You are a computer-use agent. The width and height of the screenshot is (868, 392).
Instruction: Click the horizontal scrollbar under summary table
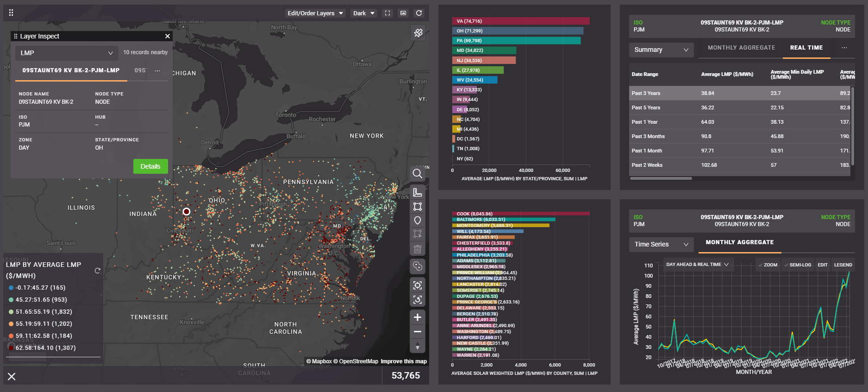[x=661, y=178]
